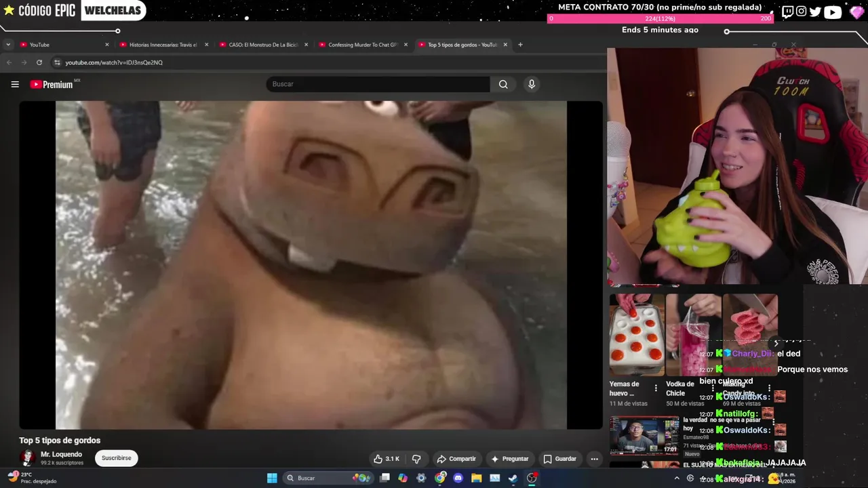Open stream overlay Instagram icon
The height and width of the screenshot is (488, 868).
[x=802, y=12]
